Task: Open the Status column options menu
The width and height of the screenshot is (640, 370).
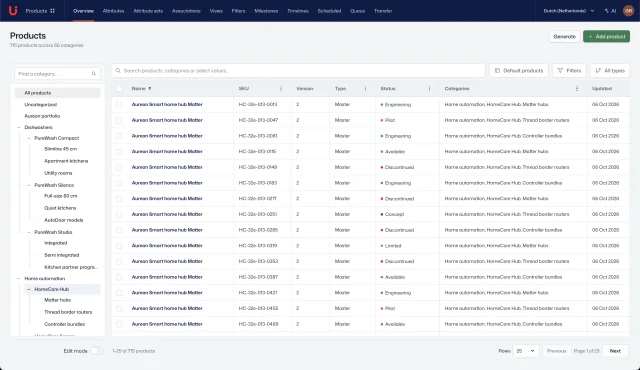Action: click(x=429, y=89)
